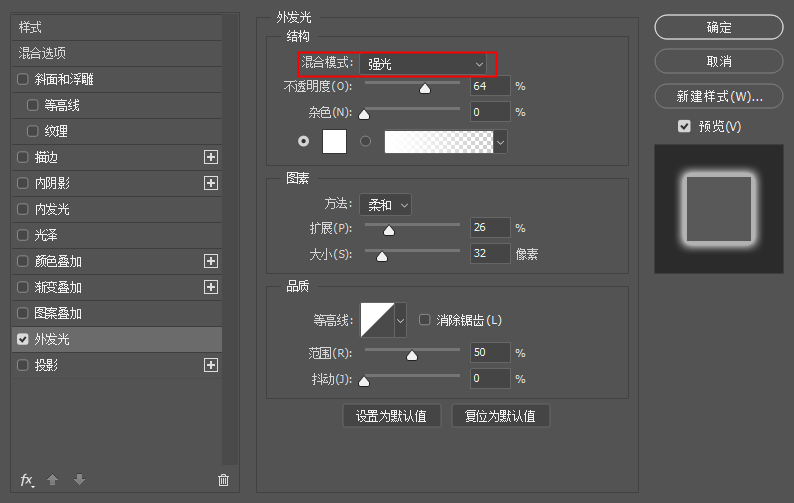The height and width of the screenshot is (503, 794).
Task: Select the 内发光 row in effects list
Action: pos(116,209)
